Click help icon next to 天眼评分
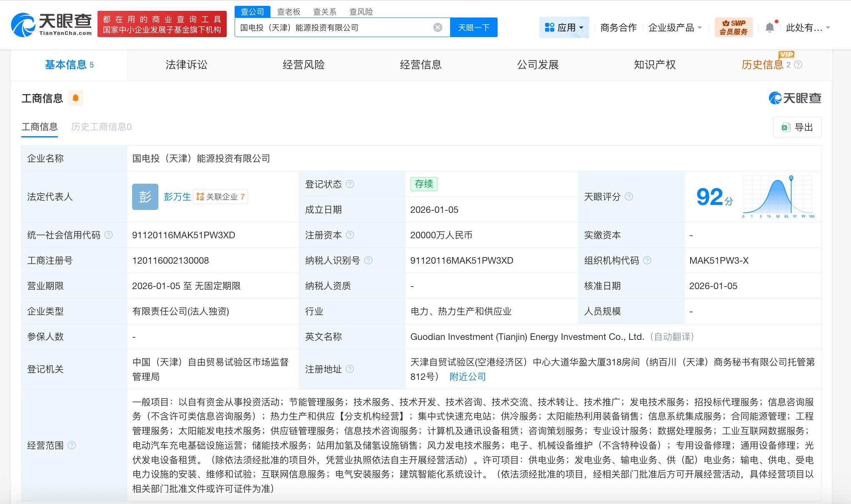Screen dimensions: 851x504 coord(629,197)
